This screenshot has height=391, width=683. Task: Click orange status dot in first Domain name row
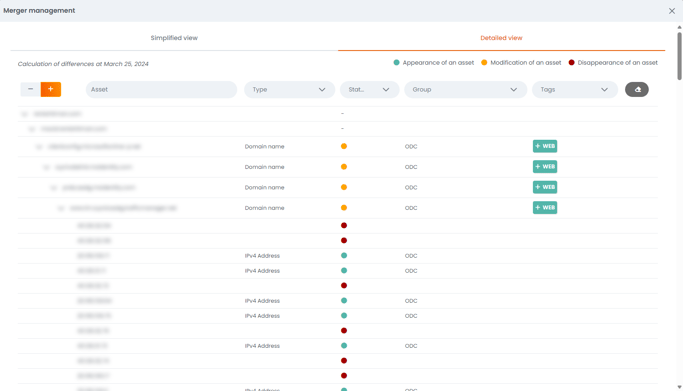click(x=344, y=146)
